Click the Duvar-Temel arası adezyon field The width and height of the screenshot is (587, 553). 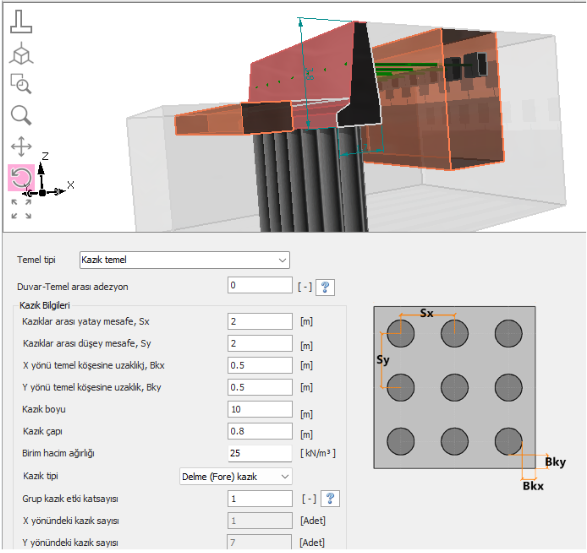coord(260,285)
